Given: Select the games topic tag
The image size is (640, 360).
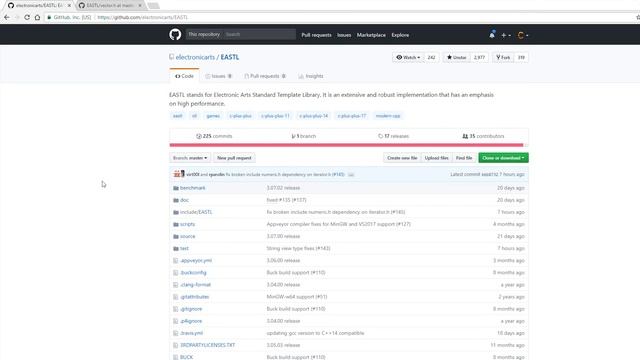Looking at the screenshot, I should [213, 116].
